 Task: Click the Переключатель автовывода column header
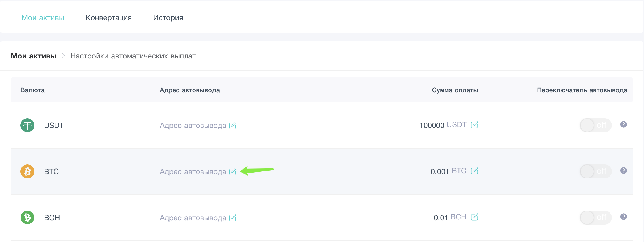tap(582, 90)
